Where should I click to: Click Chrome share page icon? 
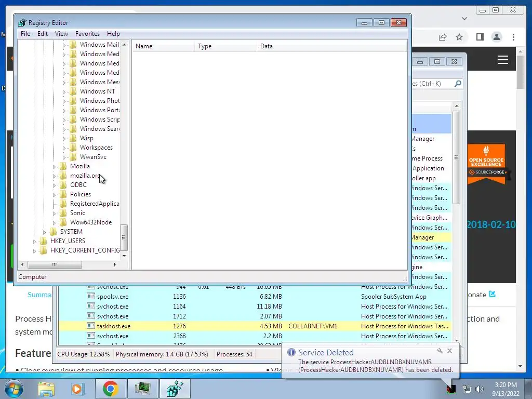click(x=443, y=37)
